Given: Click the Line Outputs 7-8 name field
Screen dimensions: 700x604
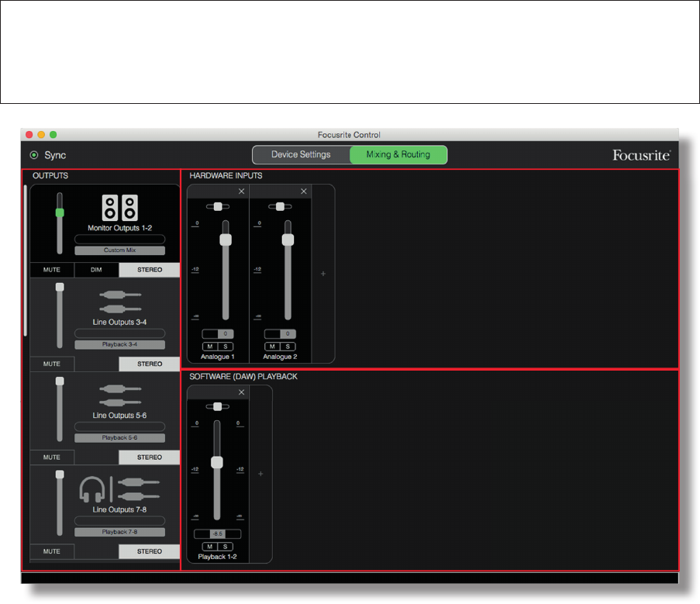Looking at the screenshot, I should 119,521.
